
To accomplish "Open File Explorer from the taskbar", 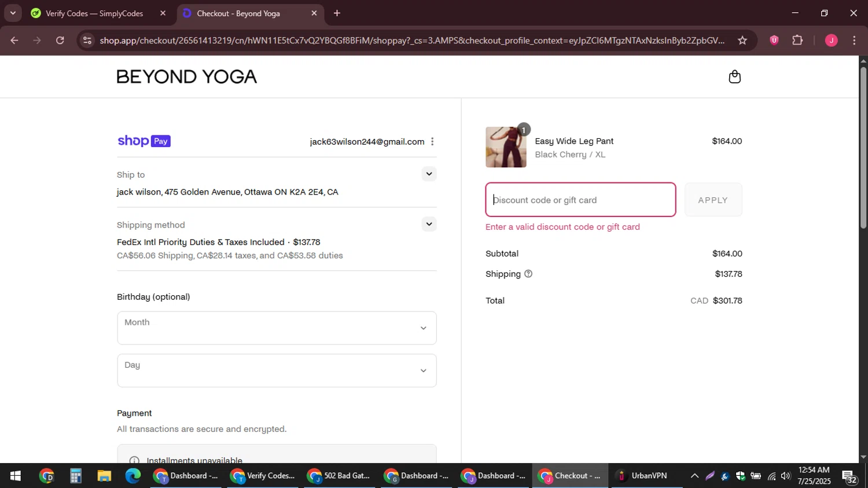I will click(x=104, y=476).
